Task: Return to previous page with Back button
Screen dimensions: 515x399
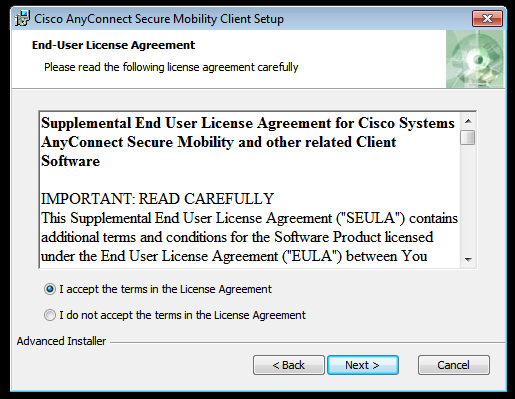Action: click(x=289, y=365)
